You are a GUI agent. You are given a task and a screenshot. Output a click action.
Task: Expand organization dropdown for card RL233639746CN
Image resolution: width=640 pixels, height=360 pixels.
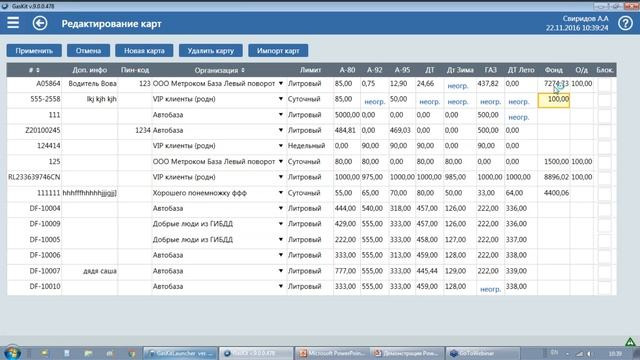coord(281,177)
